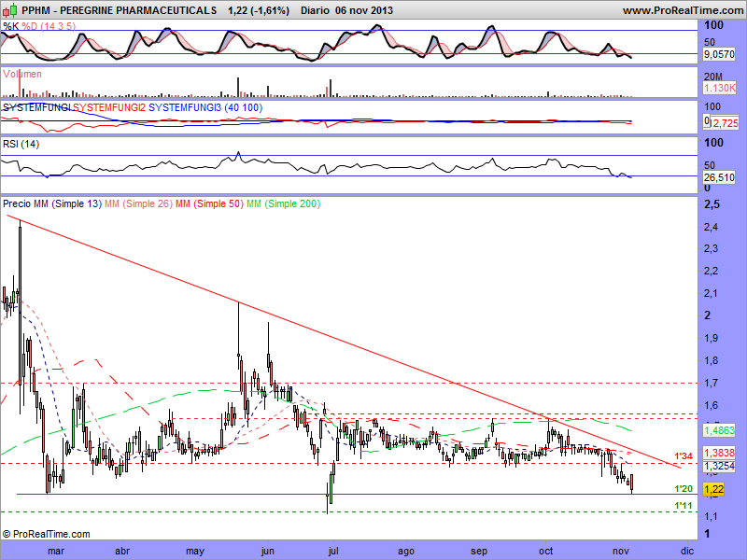Click the ago month on time axis
Image resolution: width=747 pixels, height=560 pixels.
(x=406, y=552)
